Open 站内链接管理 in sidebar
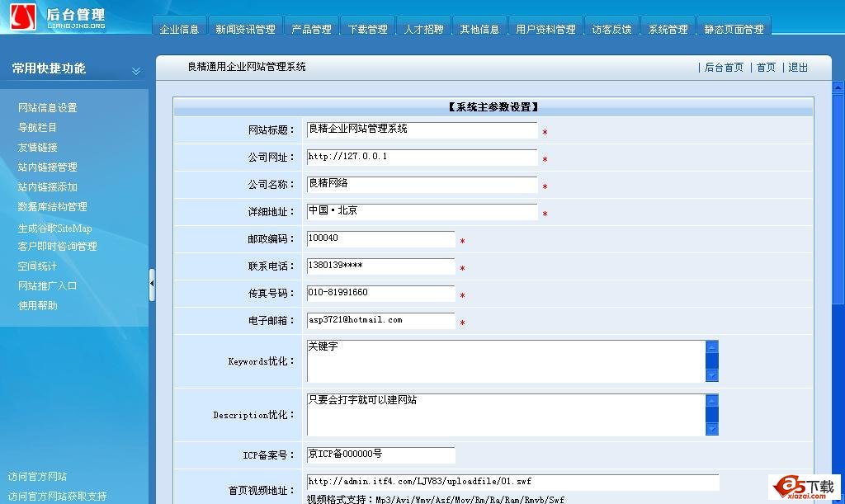845x504 pixels. 47,167
